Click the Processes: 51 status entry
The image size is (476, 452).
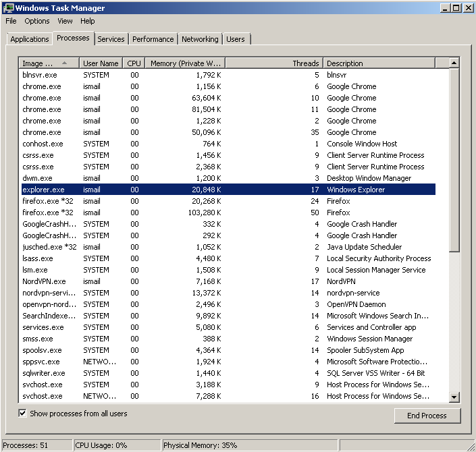pyautogui.click(x=37, y=445)
